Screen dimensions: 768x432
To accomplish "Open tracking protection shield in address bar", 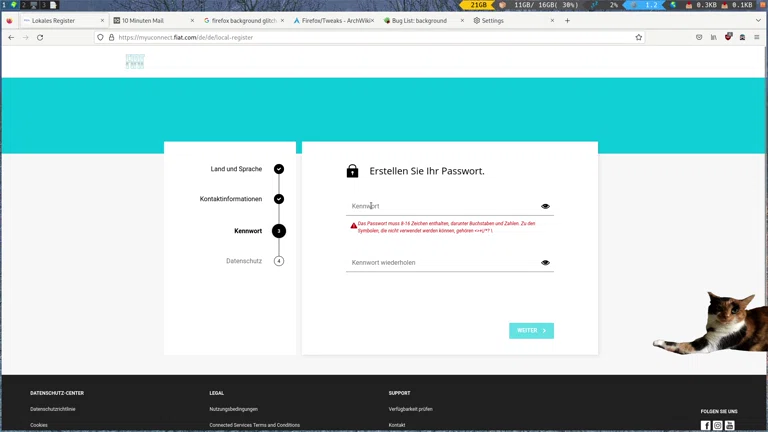I will 100,37.
